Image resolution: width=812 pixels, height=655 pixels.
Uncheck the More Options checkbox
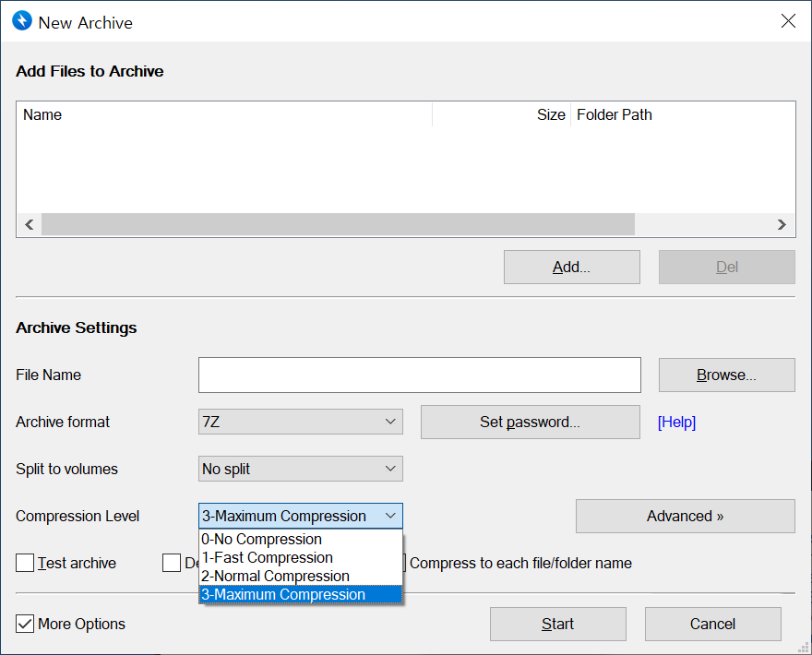click(25, 624)
